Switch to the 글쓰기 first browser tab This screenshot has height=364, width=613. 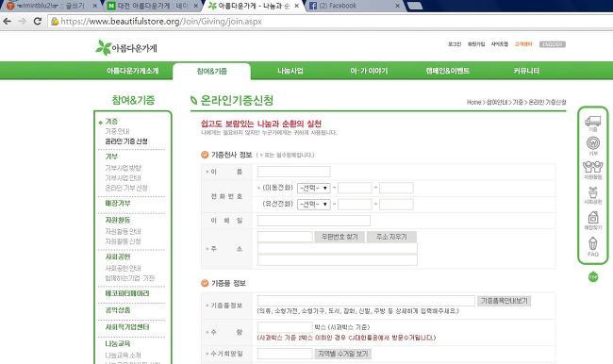pos(51,6)
